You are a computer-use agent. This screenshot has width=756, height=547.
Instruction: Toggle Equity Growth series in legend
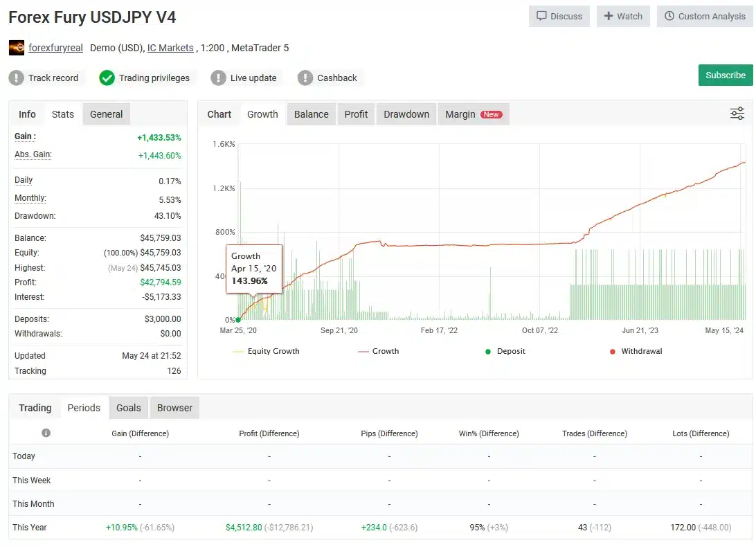267,351
